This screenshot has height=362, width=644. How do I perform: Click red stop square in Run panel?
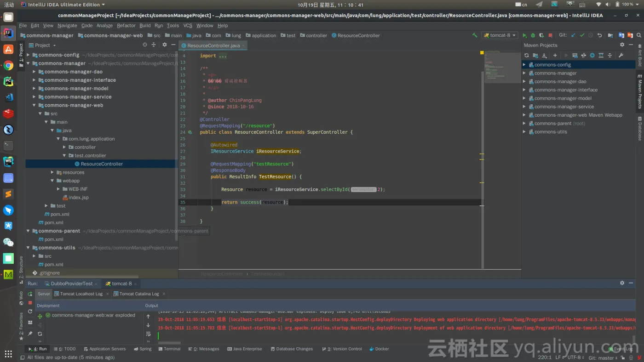tap(30, 303)
